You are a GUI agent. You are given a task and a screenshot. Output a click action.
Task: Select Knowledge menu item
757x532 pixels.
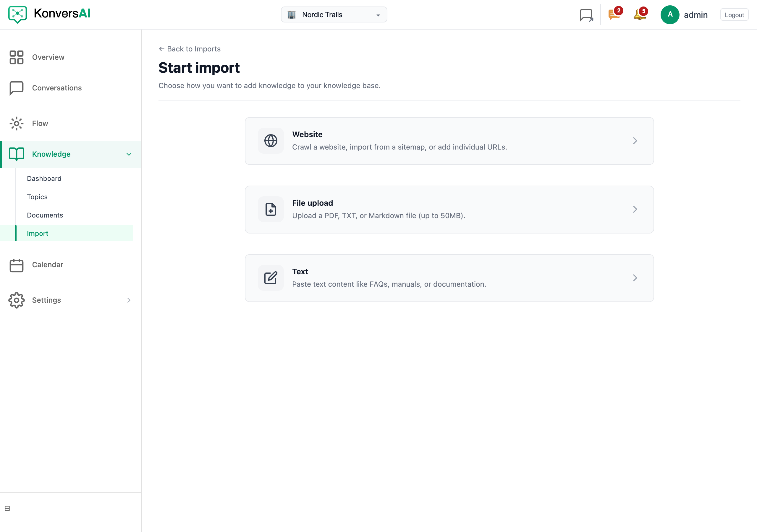[x=71, y=154]
